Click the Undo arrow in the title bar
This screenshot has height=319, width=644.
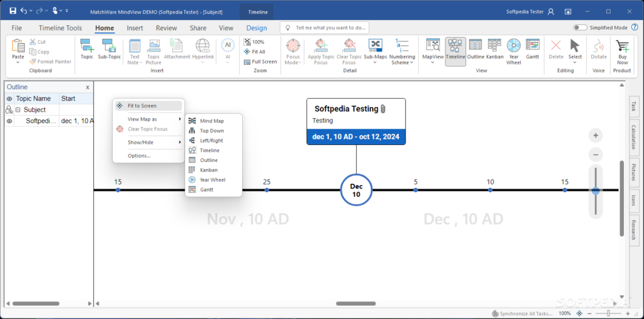click(24, 11)
